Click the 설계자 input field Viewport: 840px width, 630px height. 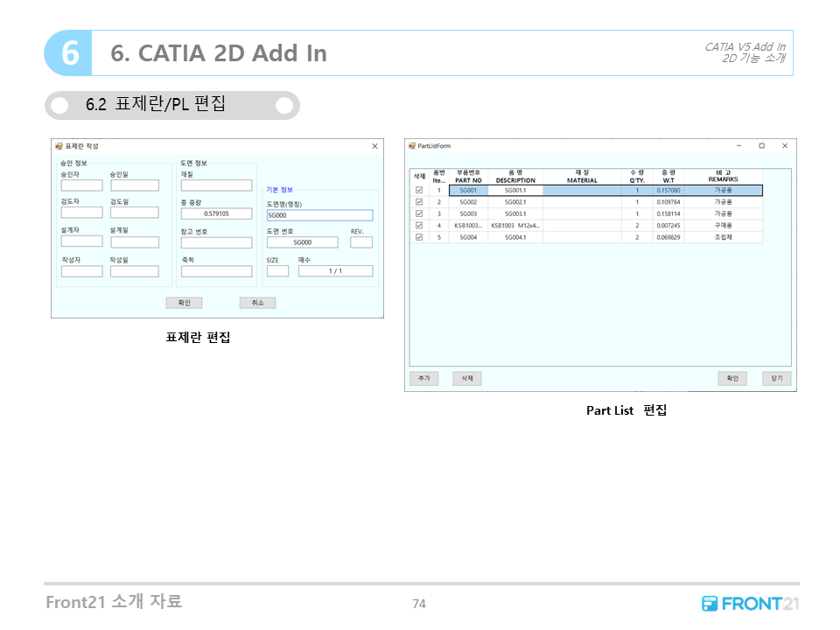click(81, 241)
